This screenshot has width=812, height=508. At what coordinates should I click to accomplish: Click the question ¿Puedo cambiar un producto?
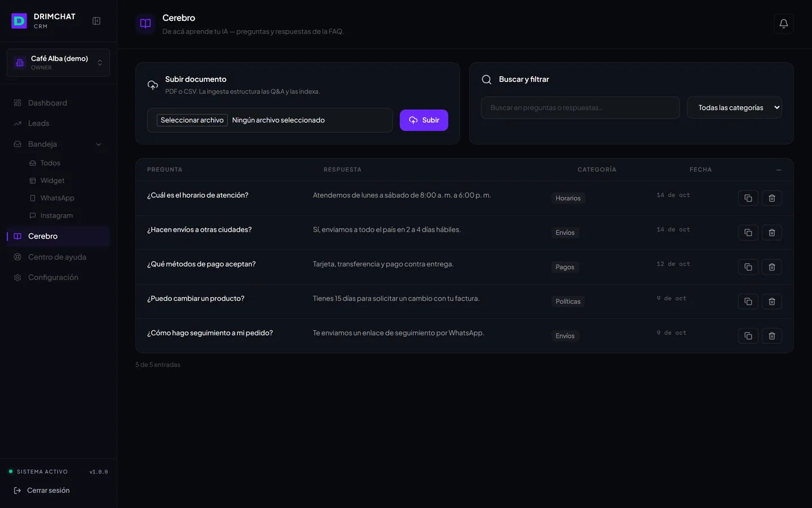(196, 299)
